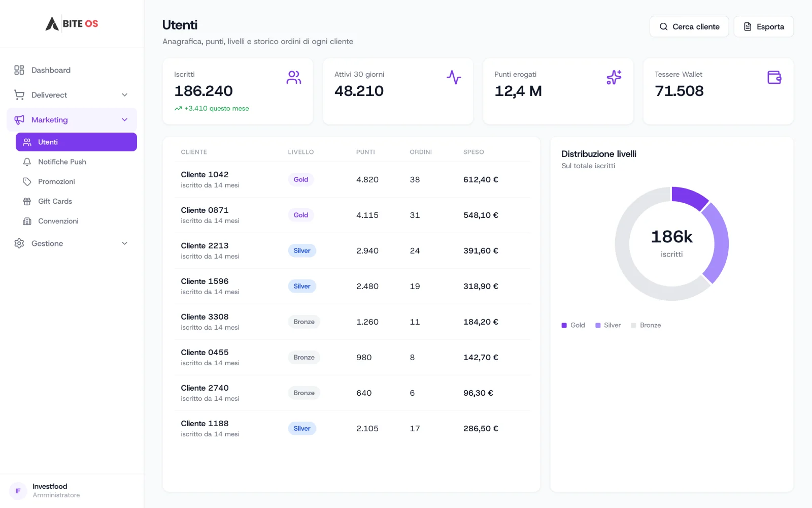
Task: Open the Dashboard menu item
Action: pos(72,70)
